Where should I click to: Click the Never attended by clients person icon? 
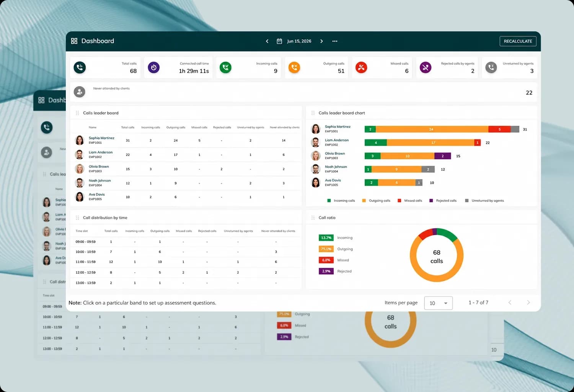click(x=79, y=92)
